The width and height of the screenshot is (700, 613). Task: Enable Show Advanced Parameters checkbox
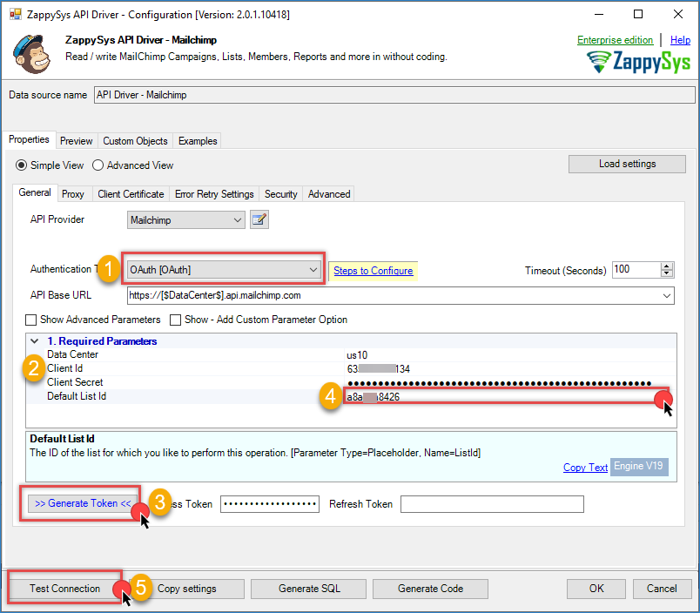pyautogui.click(x=30, y=320)
